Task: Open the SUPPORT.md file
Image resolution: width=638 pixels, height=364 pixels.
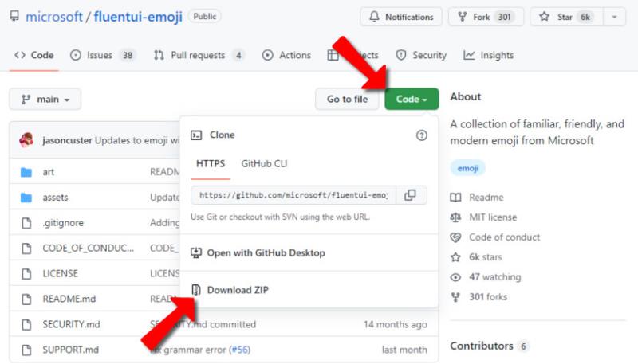Action: coord(70,350)
